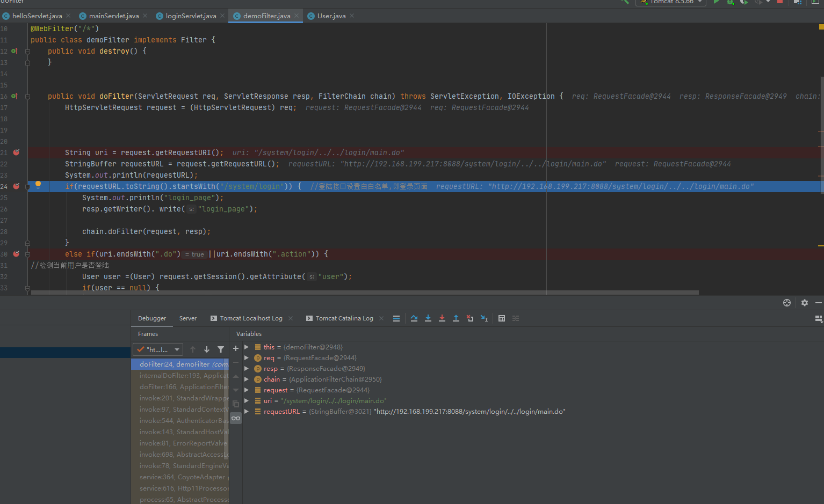Toggle the glasses watches view icon
Viewport: 824px width, 504px height.
coord(236,418)
